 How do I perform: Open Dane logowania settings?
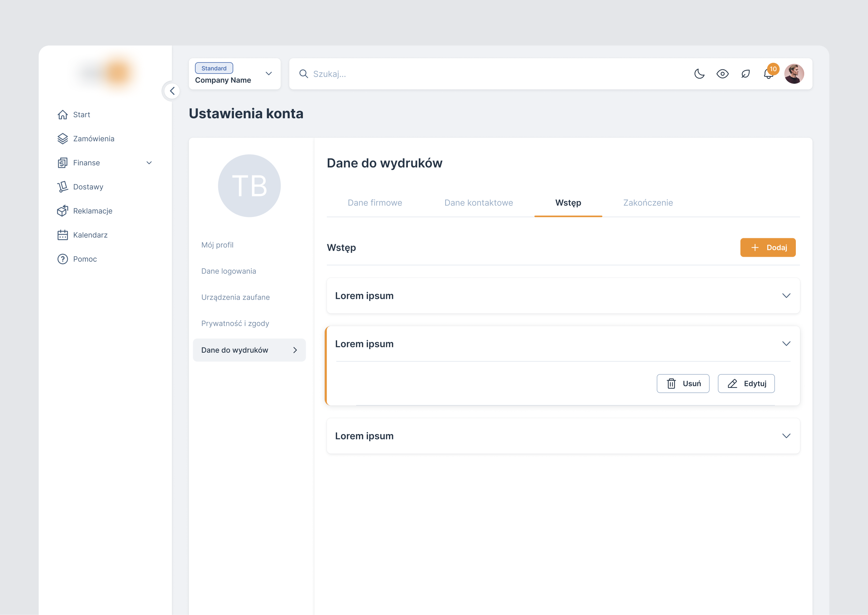coord(229,271)
